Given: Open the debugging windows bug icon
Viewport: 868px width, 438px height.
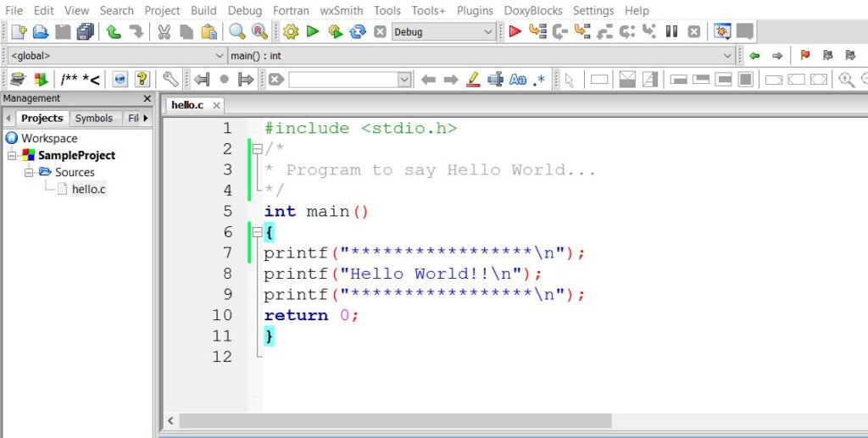Looking at the screenshot, I should point(722,32).
